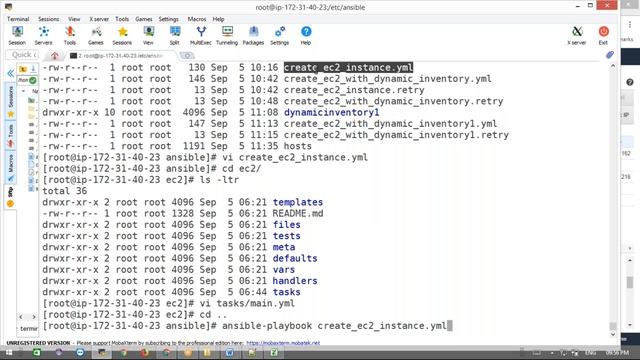
Task: Open the Help toolbar icon
Action: click(x=306, y=35)
